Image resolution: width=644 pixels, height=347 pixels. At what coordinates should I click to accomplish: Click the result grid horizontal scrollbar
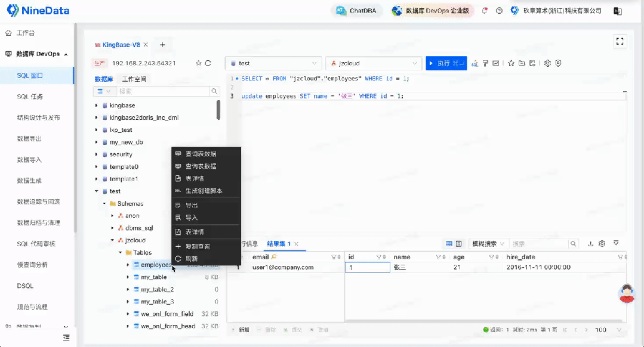(485, 321)
